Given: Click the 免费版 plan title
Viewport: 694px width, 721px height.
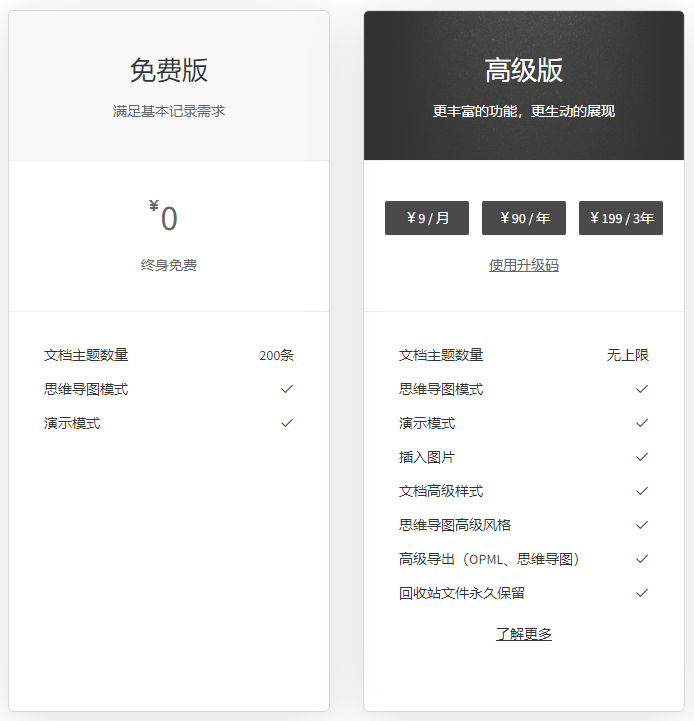Looking at the screenshot, I should click(169, 70).
